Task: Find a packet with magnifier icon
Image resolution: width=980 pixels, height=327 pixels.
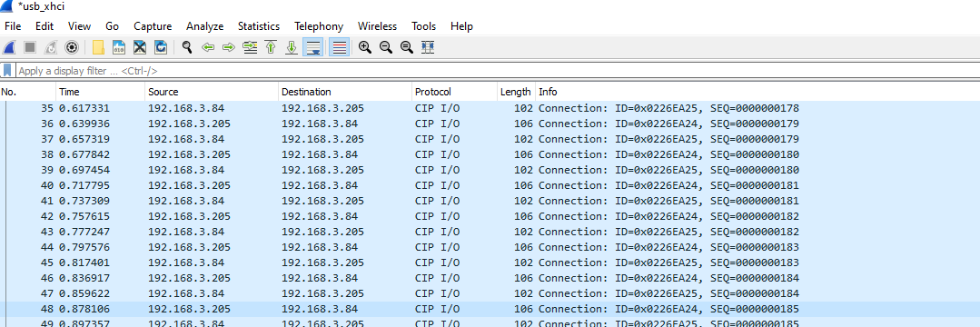Action: click(x=186, y=47)
